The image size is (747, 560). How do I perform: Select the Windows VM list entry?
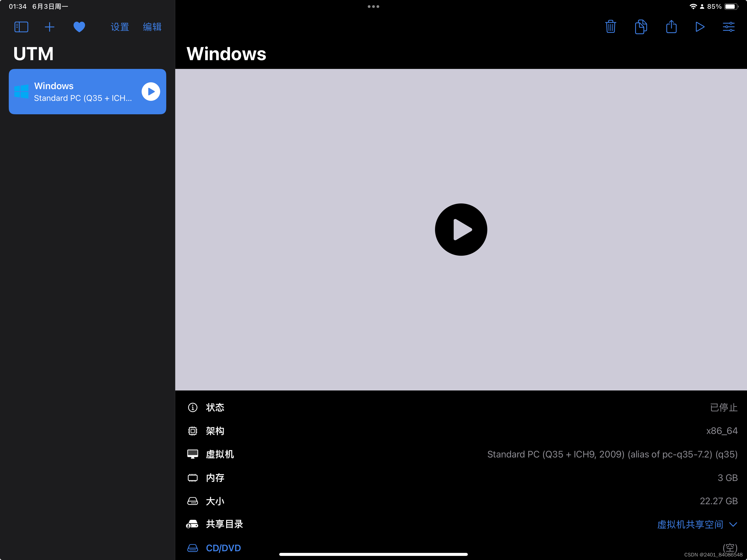click(x=78, y=92)
